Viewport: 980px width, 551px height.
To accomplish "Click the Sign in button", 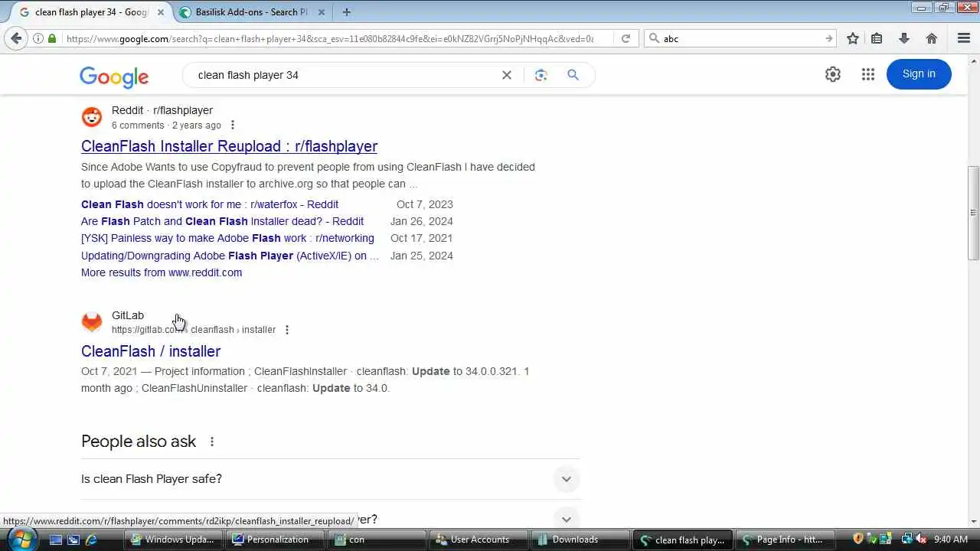I will pyautogui.click(x=919, y=74).
